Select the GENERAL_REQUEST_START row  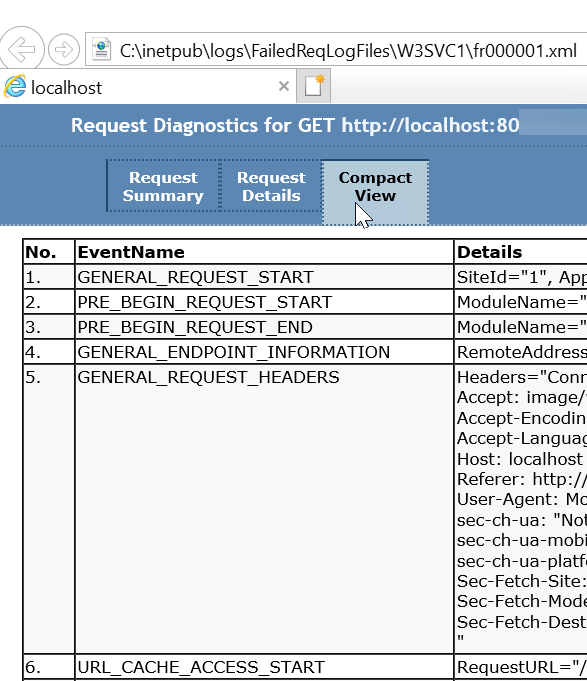point(305,277)
